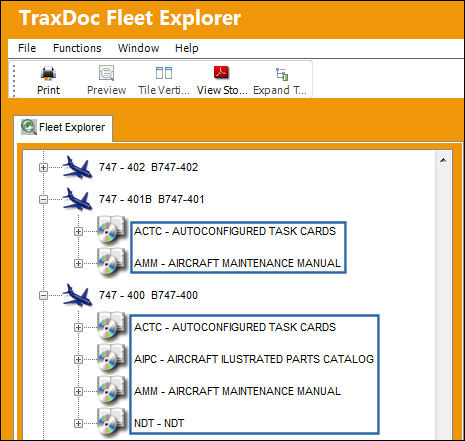Viewport: 465px width, 441px height.
Task: Open the Preview toolbar icon
Action: coord(106,73)
